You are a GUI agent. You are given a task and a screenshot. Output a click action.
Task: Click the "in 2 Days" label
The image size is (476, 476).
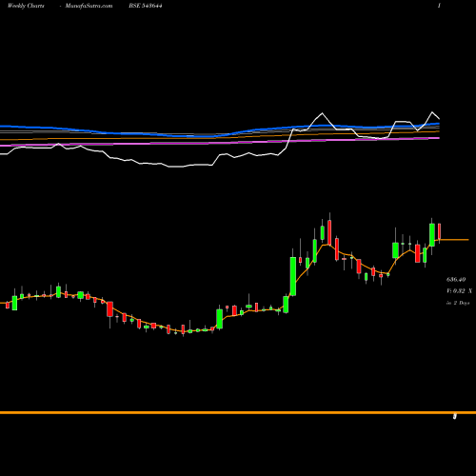(x=458, y=303)
